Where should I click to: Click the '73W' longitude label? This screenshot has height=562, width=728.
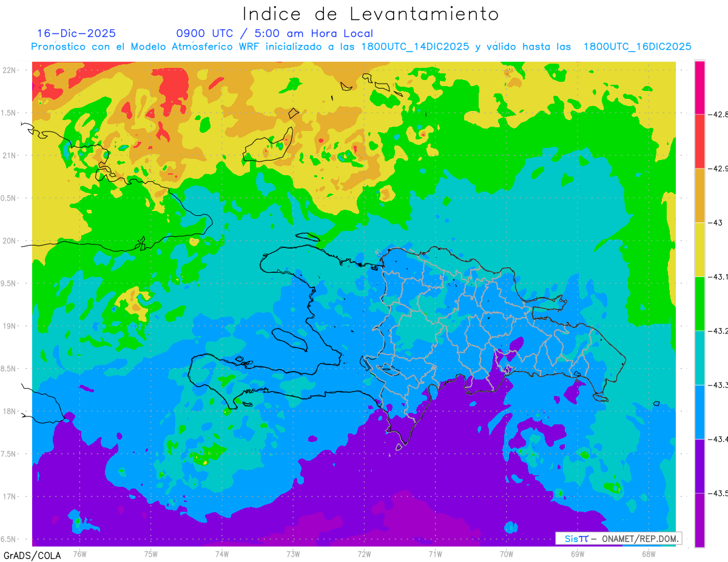293,554
